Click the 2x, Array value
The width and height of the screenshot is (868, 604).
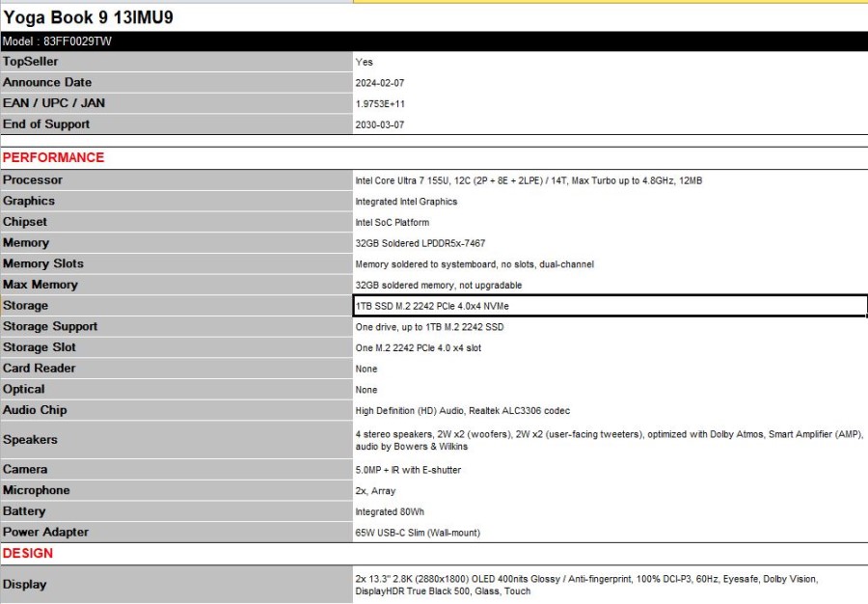click(375, 491)
